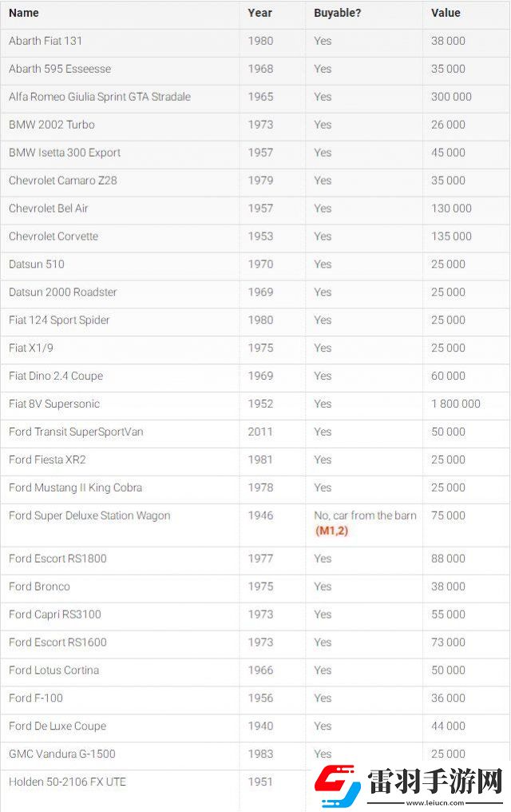
Task: Select the Chevrolet Corvette row name
Action: click(x=53, y=237)
